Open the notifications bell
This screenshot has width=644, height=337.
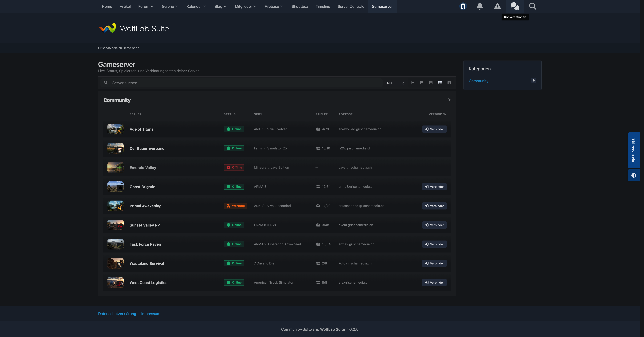(479, 6)
